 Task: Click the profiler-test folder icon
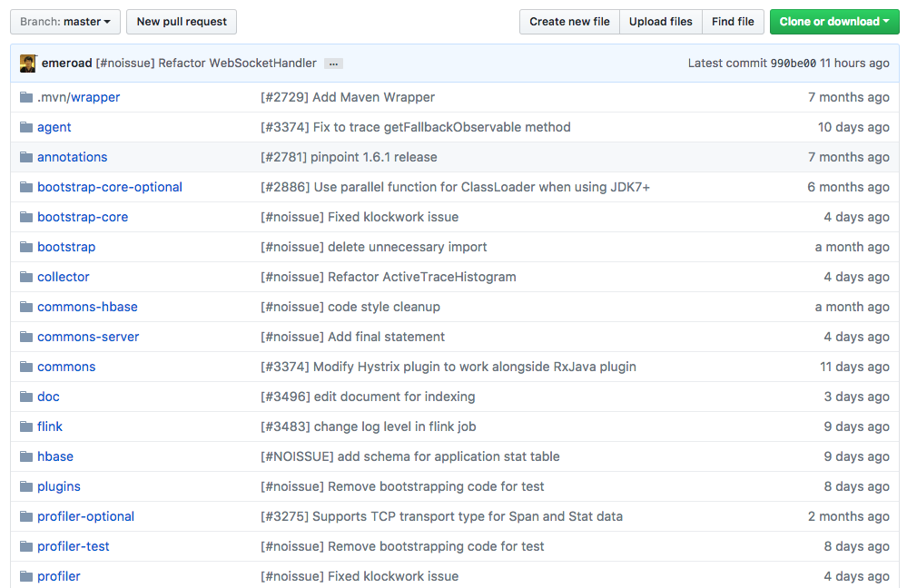(x=26, y=546)
